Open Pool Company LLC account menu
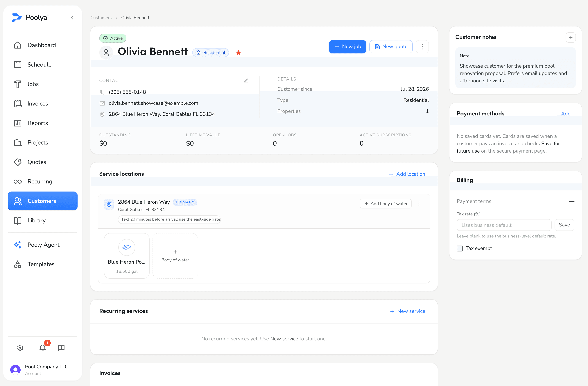588x386 pixels. tap(42, 370)
